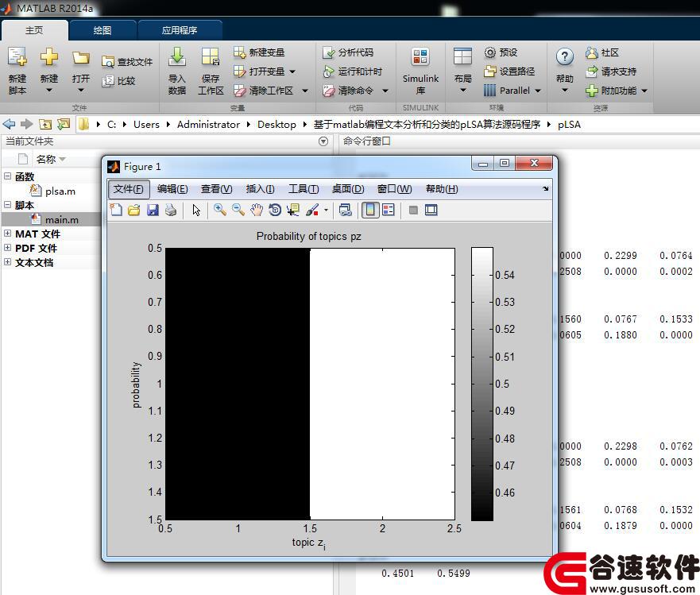Collapse the 脚本 group

[x=8, y=205]
